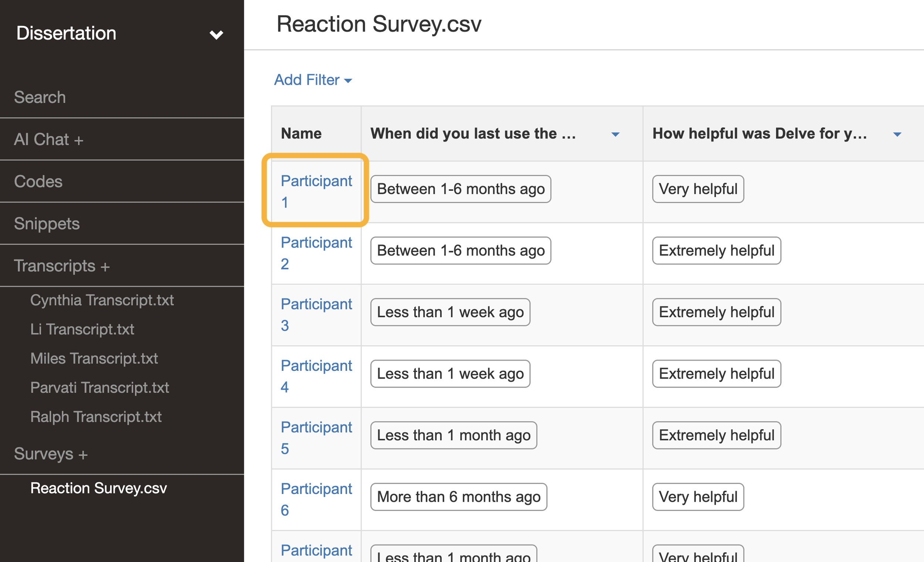Select Miles Transcript.txt in sidebar
Image resolution: width=924 pixels, height=562 pixels.
94,359
